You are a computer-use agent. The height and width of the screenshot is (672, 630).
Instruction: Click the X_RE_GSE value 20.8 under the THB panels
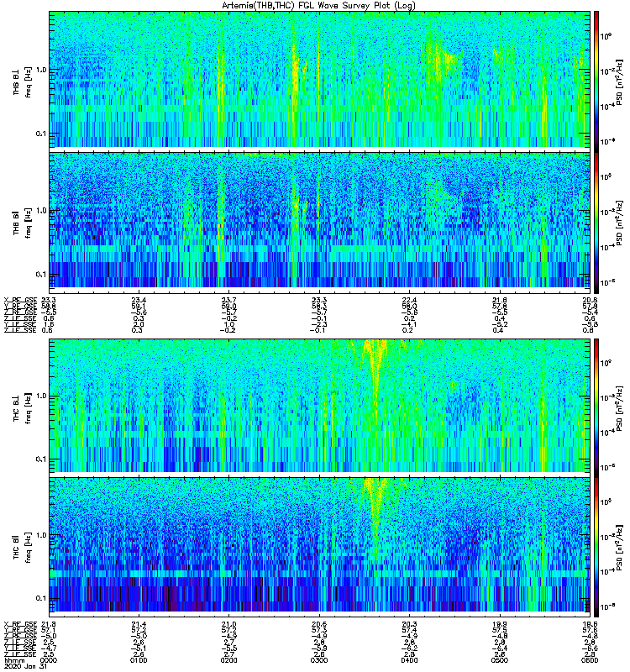click(x=590, y=300)
